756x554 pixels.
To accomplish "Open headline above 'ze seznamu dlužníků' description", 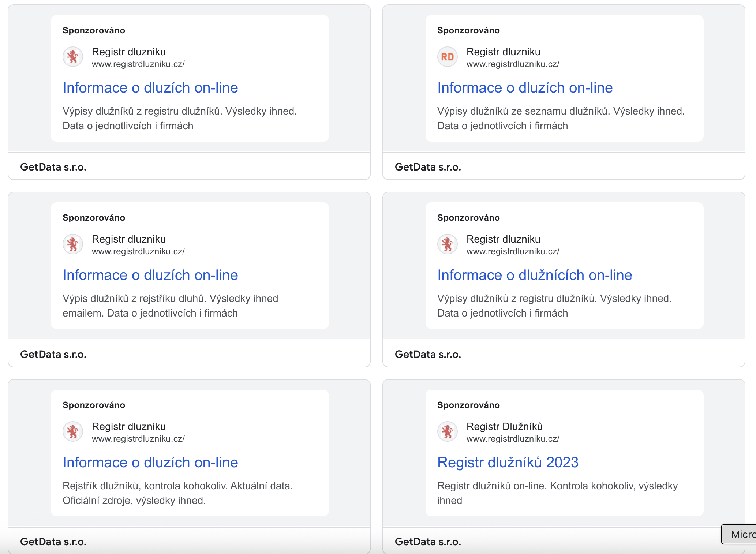I will pos(525,88).
